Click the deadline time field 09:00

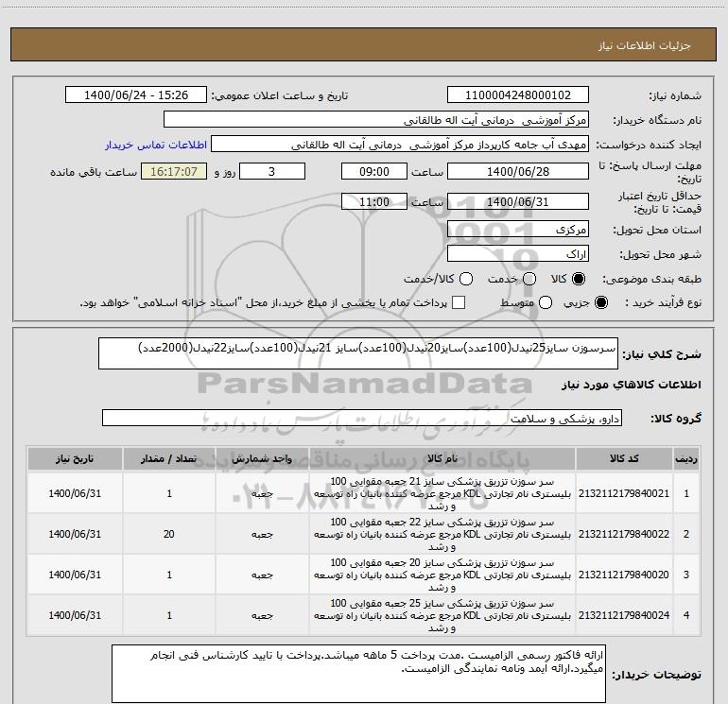pyautogui.click(x=374, y=172)
